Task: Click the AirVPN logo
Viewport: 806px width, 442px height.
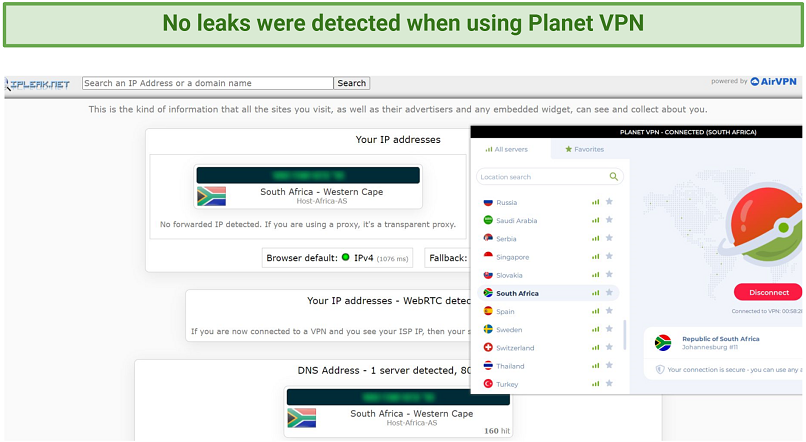Action: click(775, 82)
